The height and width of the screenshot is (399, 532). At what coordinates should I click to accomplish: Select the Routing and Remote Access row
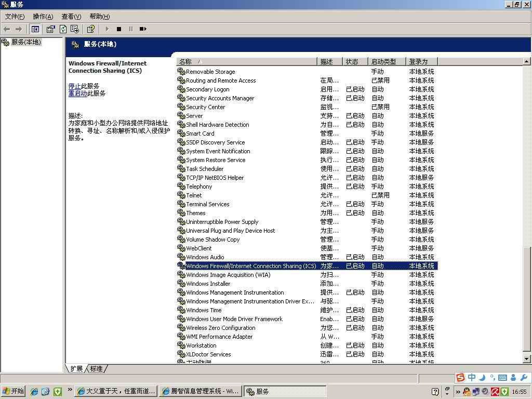point(307,81)
